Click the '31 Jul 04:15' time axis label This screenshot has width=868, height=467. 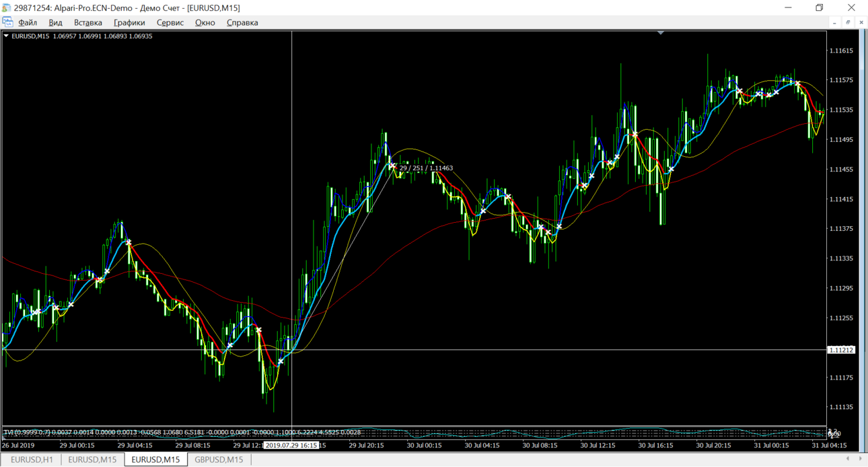tap(829, 445)
